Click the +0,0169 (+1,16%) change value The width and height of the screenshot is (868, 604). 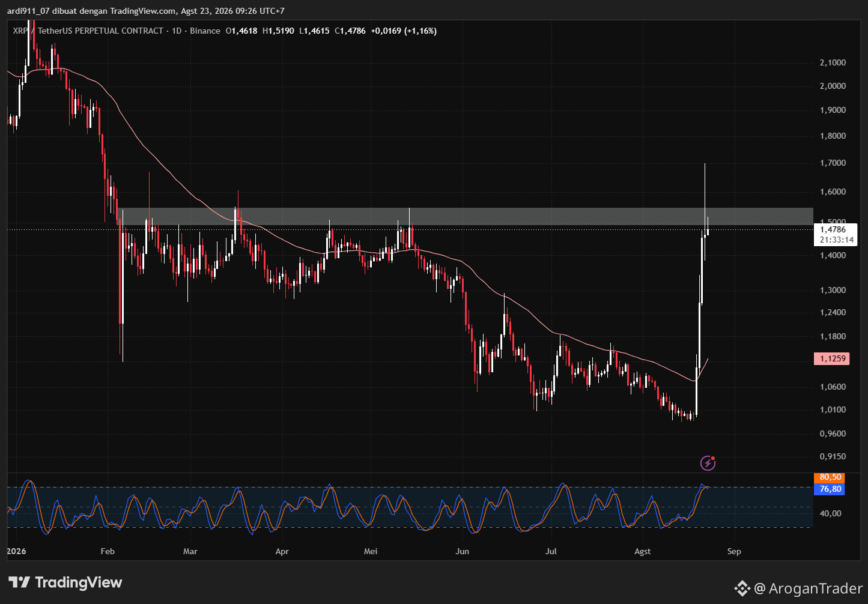404,31
